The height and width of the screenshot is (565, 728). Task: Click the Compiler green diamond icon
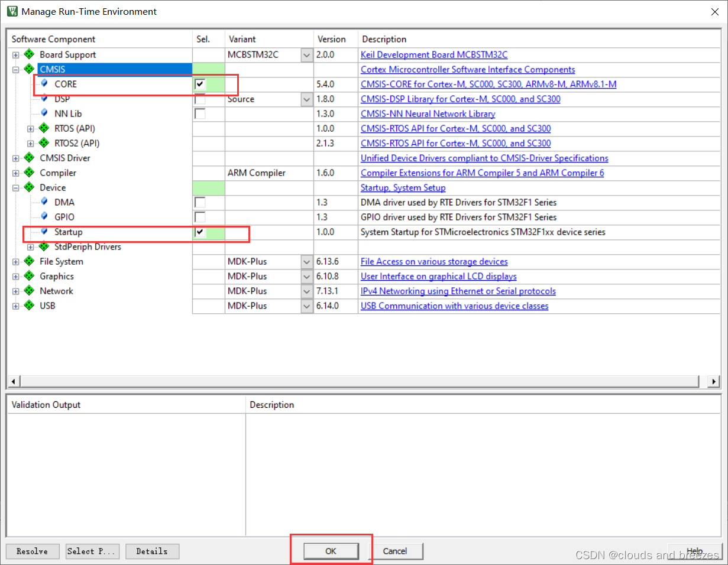[x=29, y=173]
